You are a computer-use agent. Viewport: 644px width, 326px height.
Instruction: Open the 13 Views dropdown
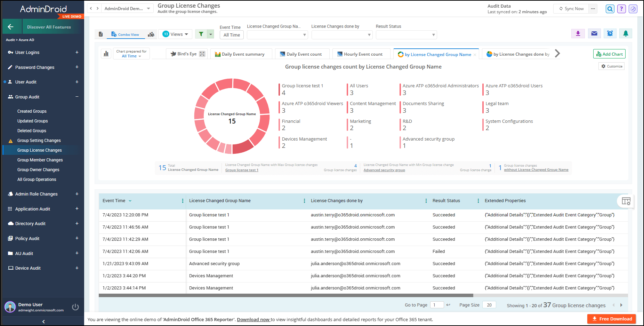click(x=176, y=34)
